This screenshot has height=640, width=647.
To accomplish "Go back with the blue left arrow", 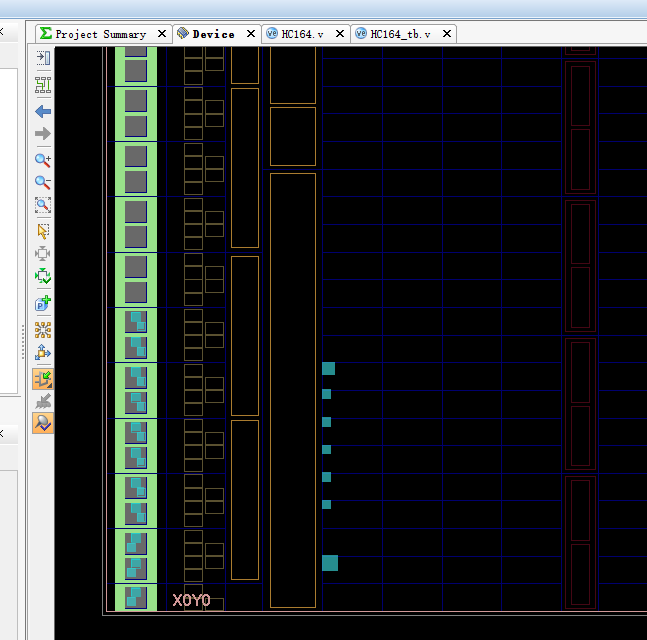I will [x=43, y=111].
